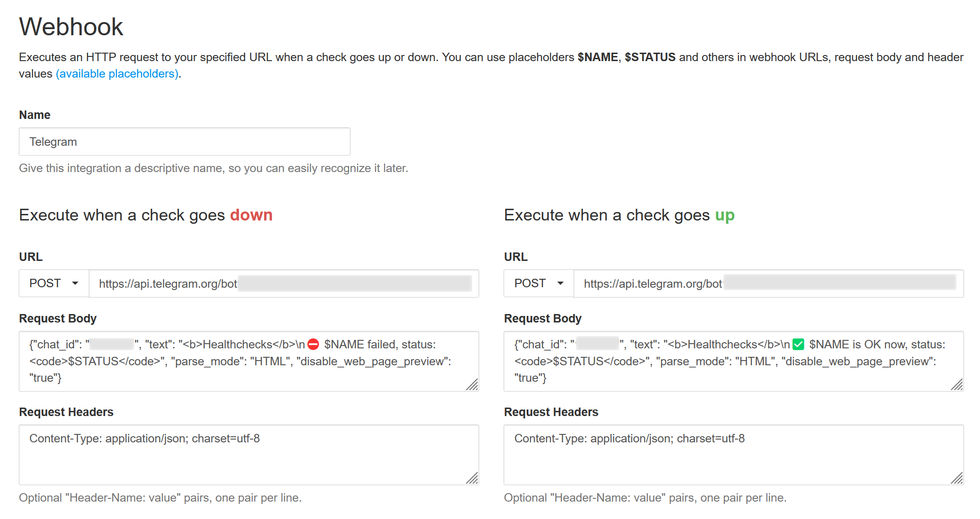Click the up Request Body textarea
980x519 pixels.
733,361
